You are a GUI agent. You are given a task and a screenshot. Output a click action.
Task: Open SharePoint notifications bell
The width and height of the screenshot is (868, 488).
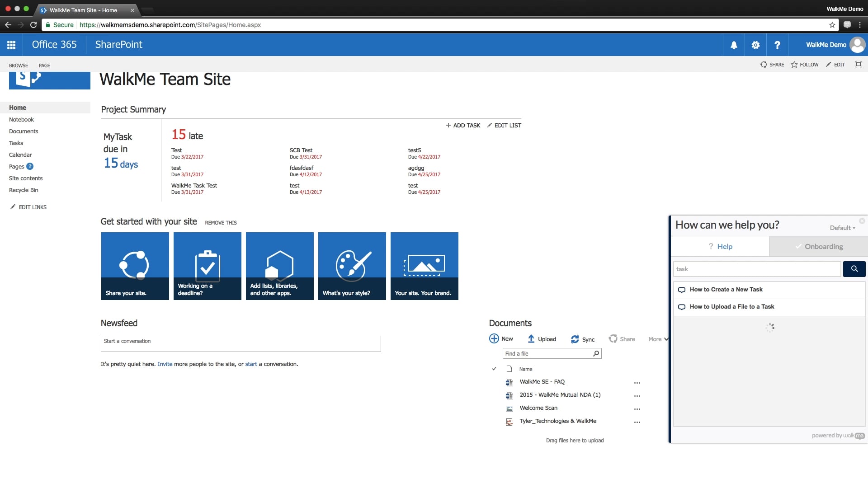tap(734, 45)
